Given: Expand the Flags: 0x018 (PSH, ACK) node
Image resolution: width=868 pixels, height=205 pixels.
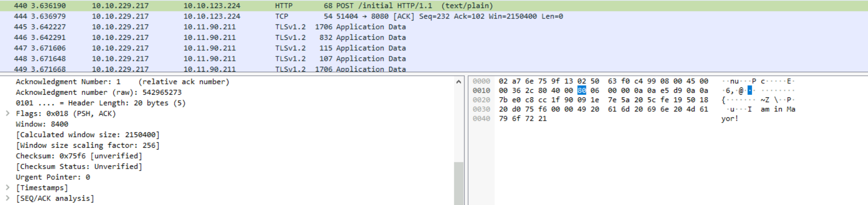Looking at the screenshot, I should [x=7, y=114].
